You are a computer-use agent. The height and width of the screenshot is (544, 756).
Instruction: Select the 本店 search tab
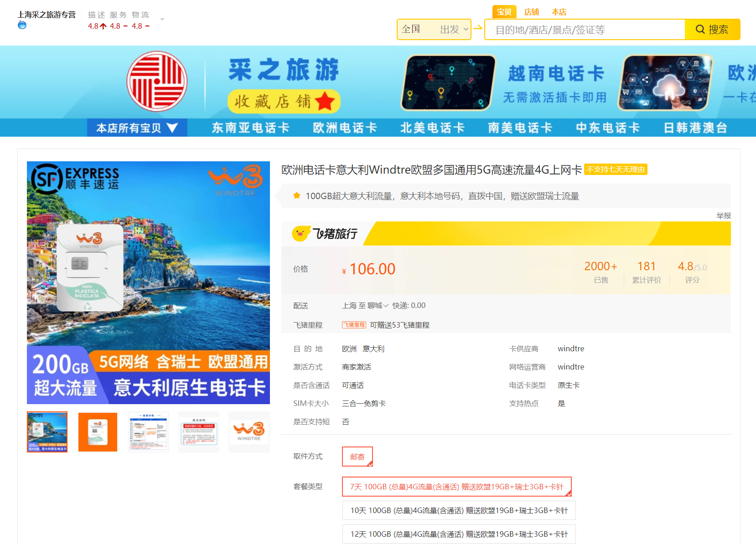tap(559, 12)
